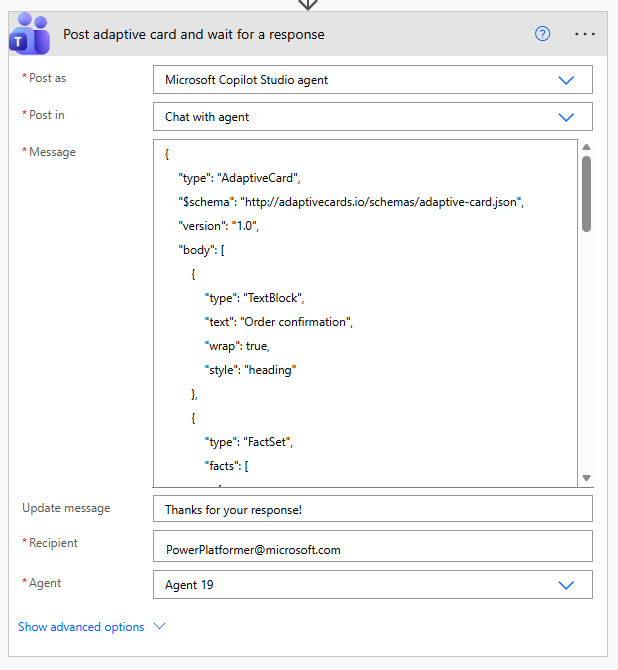Open the action's three-dot more menu

click(585, 34)
